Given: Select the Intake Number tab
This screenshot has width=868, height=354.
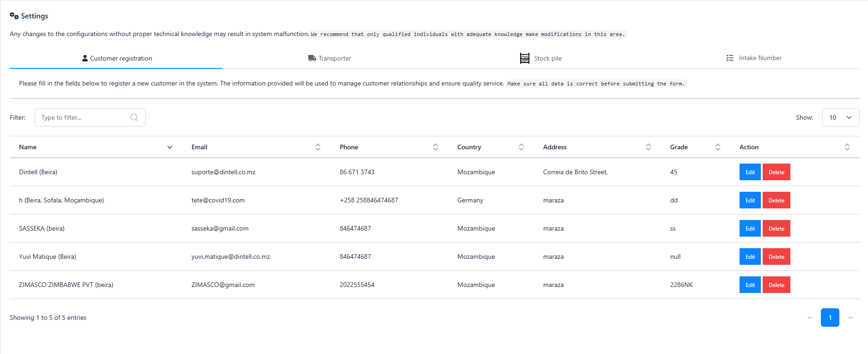Looking at the screenshot, I should 753,58.
